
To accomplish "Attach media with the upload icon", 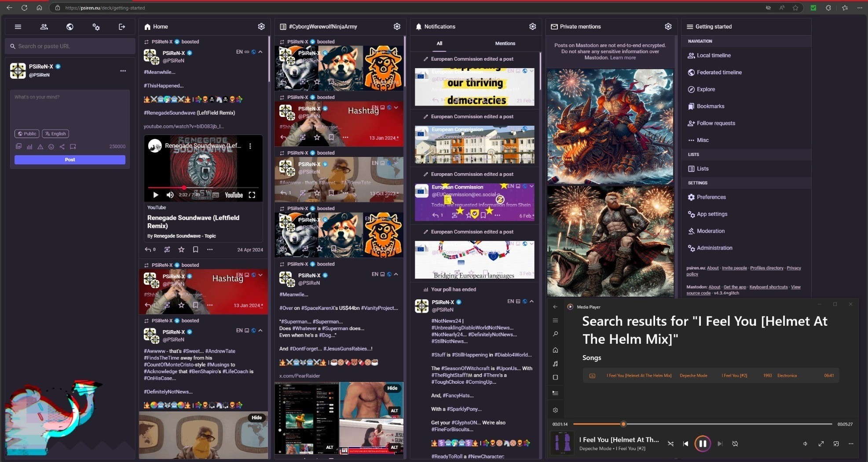I will (x=18, y=146).
